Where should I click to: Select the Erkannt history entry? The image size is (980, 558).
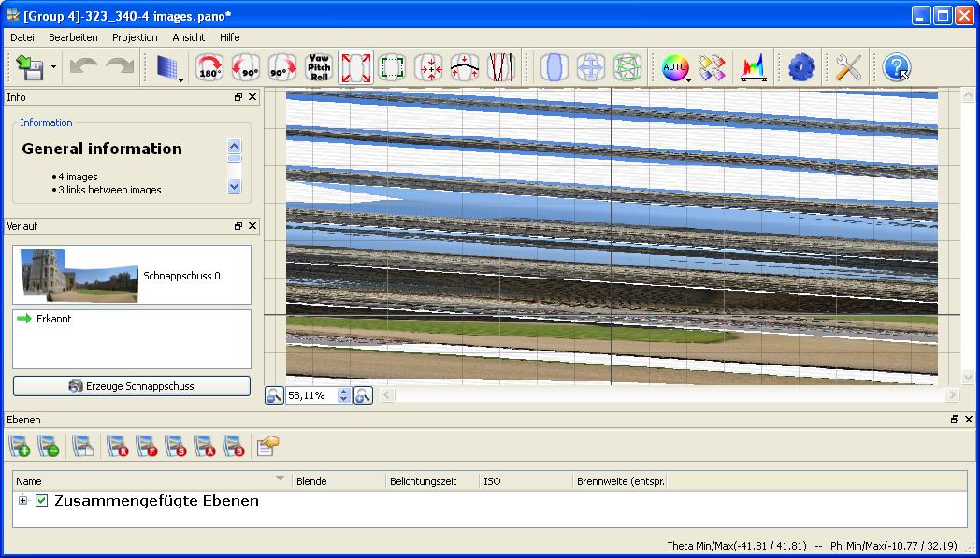53,319
